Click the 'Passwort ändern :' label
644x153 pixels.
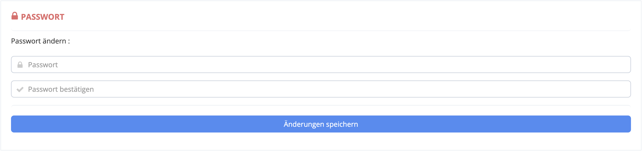click(x=41, y=41)
